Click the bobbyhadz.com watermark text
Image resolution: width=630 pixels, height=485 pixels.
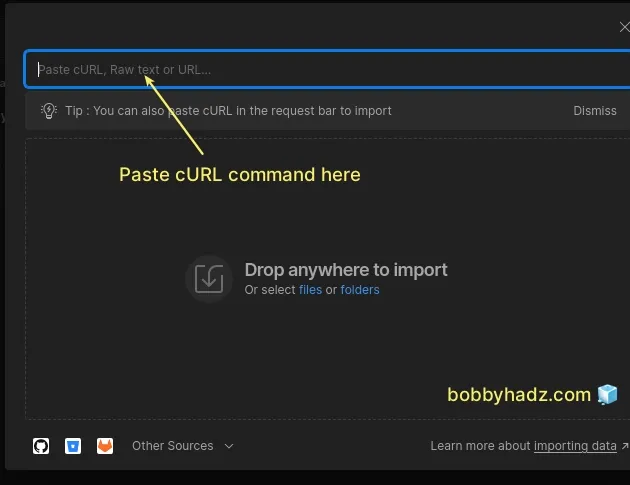(519, 395)
